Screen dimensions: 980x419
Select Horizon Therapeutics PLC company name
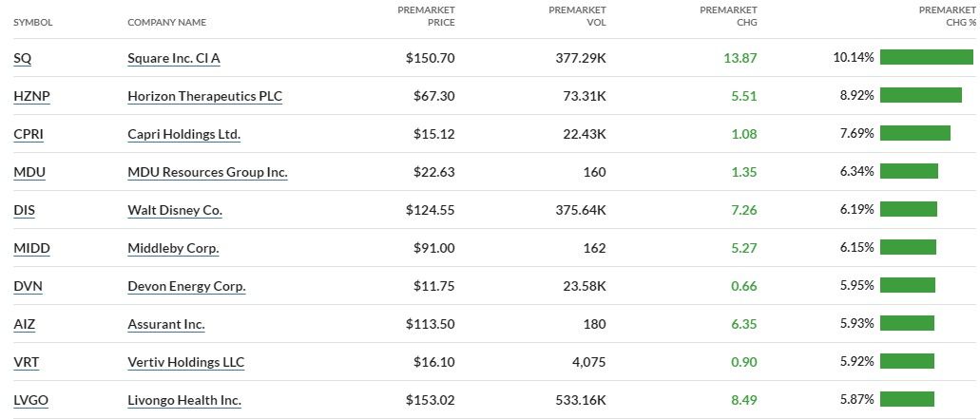pyautogui.click(x=204, y=97)
